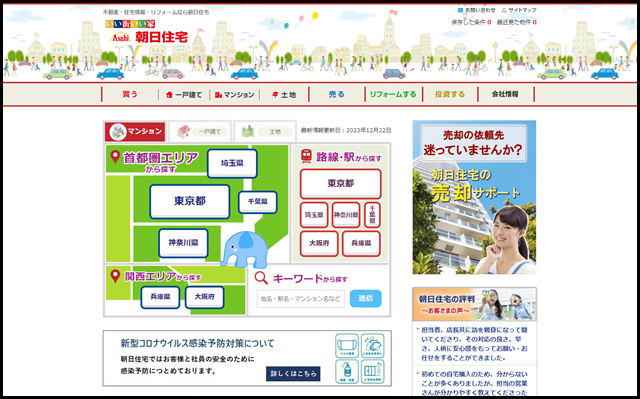Search by line in 神奈川県
This screenshot has height=399, width=640.
tap(346, 215)
